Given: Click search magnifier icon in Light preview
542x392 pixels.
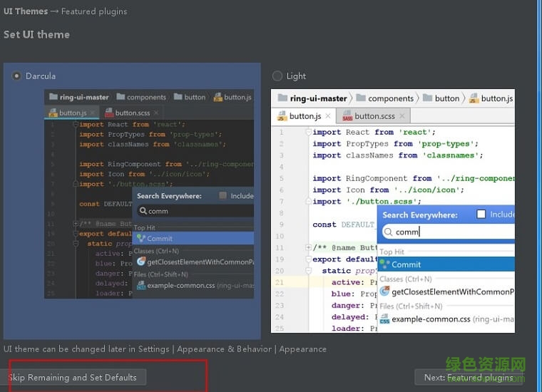Looking at the screenshot, I should [388, 232].
